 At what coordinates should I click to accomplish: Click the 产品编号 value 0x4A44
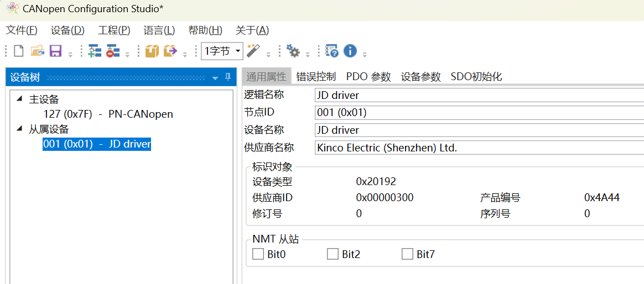pos(602,197)
